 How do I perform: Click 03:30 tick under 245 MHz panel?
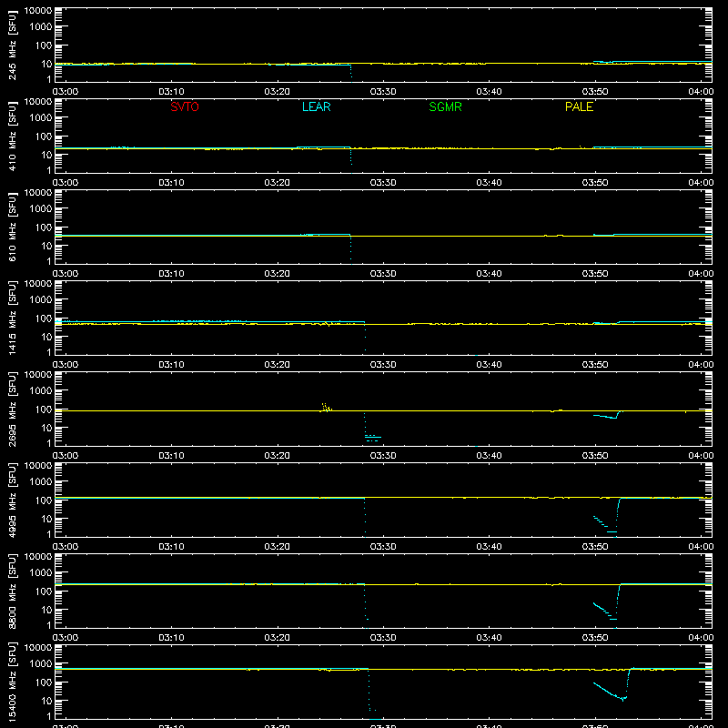(x=383, y=92)
